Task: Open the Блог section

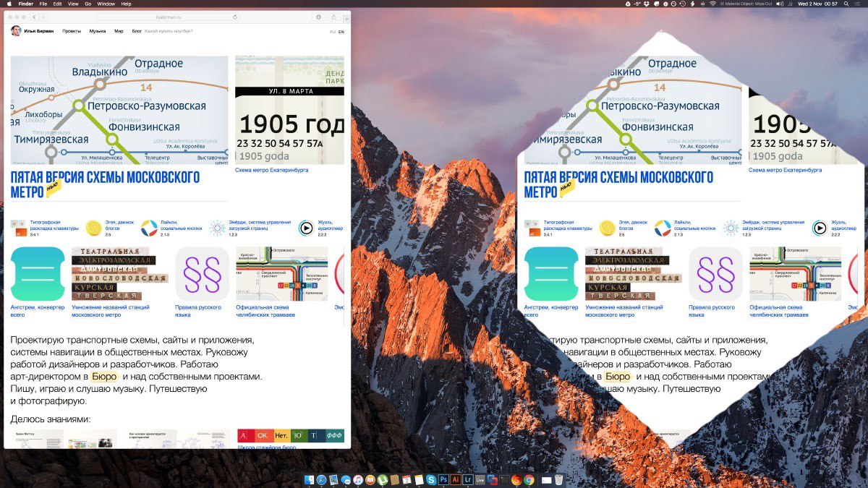Action: click(137, 31)
